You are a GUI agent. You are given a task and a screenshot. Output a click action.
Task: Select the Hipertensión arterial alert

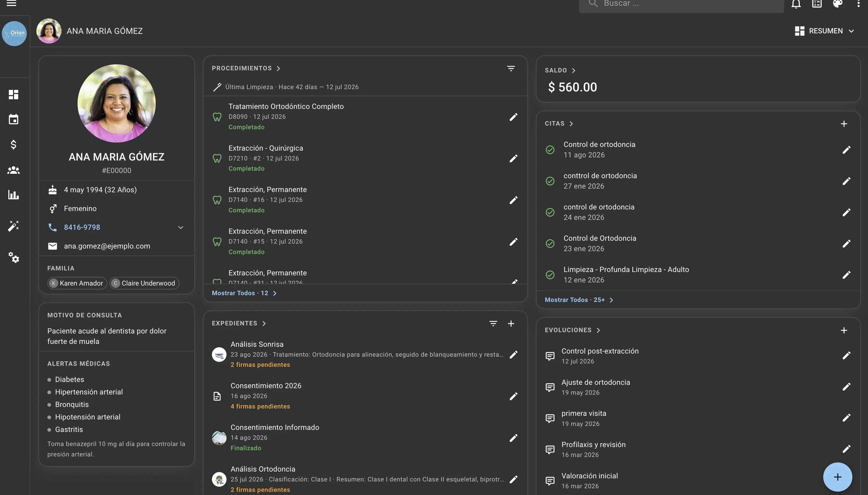(89, 392)
